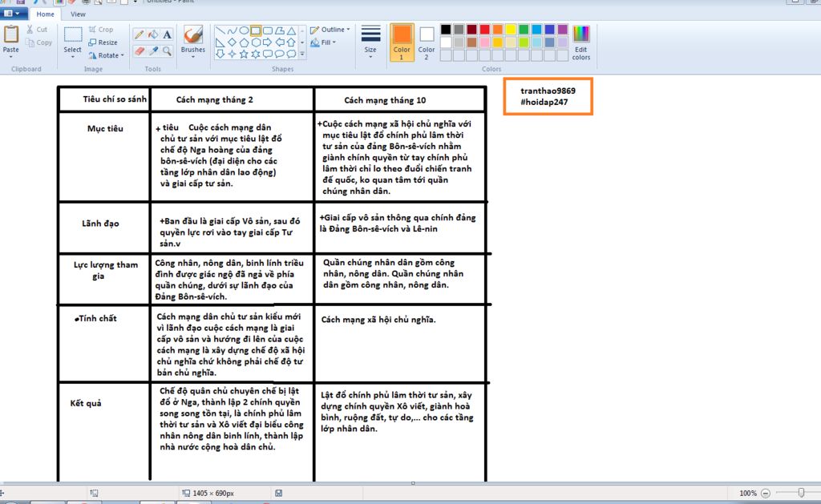Select the Eraser tool
The height and width of the screenshot is (504, 821).
tap(140, 50)
